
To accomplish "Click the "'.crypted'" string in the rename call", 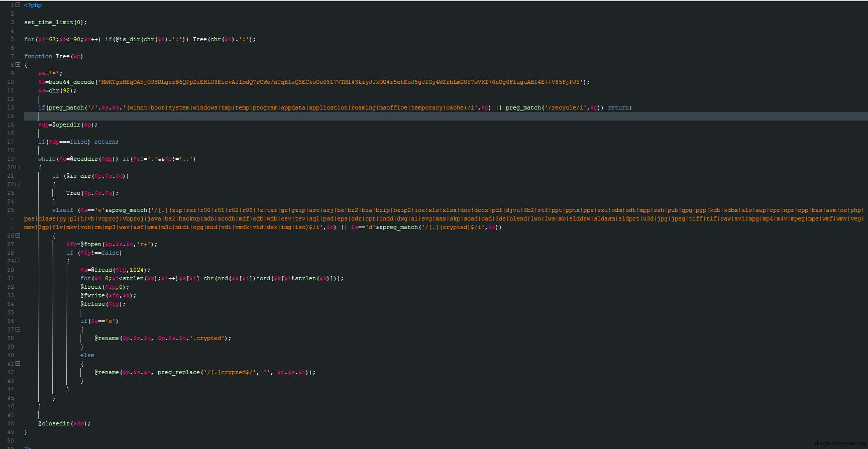I will 208,339.
